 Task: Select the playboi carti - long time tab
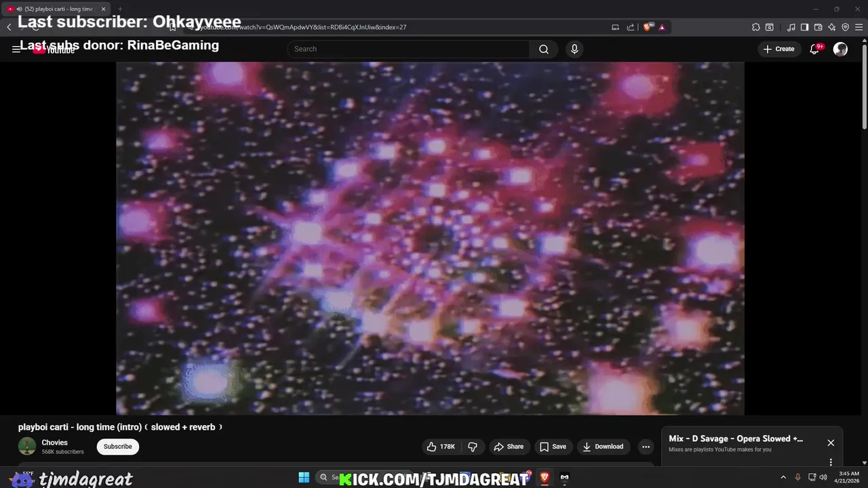pos(57,9)
